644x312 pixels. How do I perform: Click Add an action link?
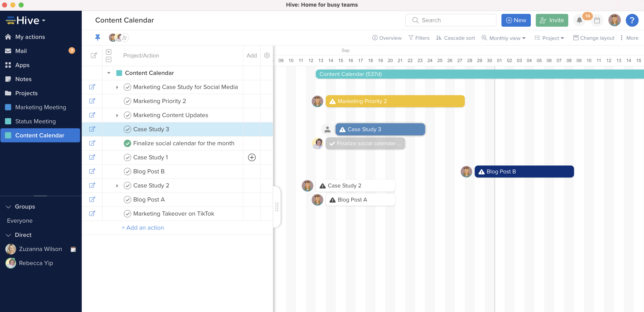tap(143, 227)
